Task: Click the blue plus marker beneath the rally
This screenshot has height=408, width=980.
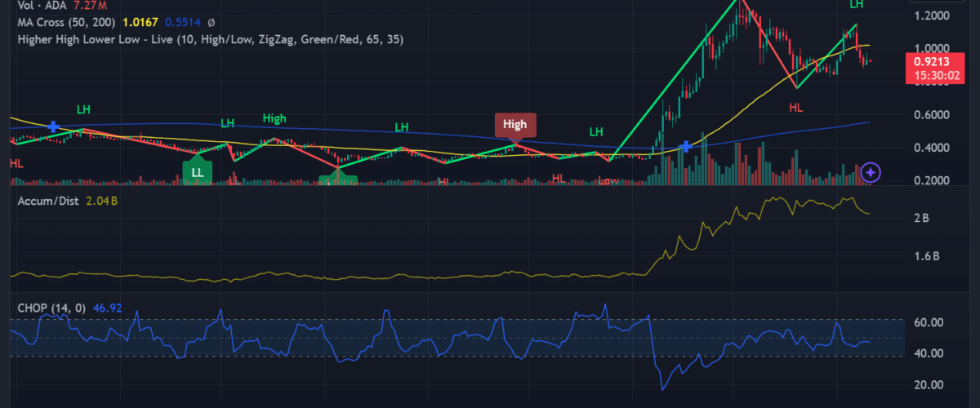Action: coord(687,147)
